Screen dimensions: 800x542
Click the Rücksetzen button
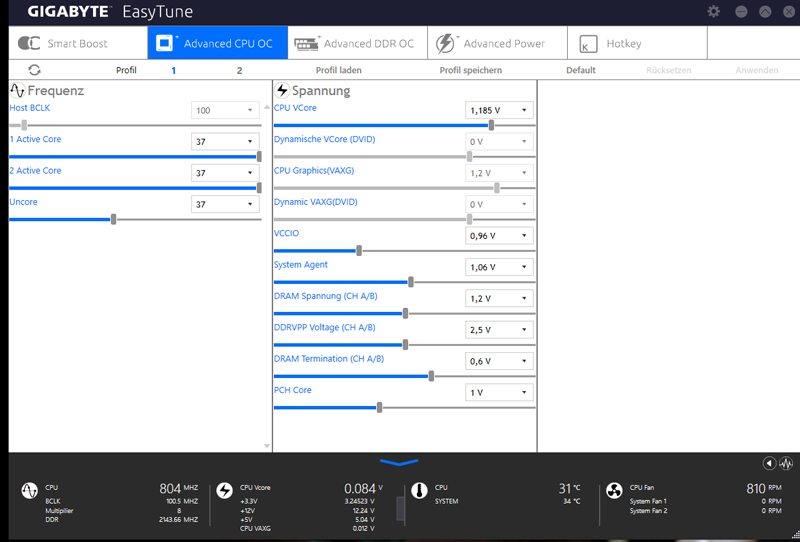pyautogui.click(x=668, y=70)
